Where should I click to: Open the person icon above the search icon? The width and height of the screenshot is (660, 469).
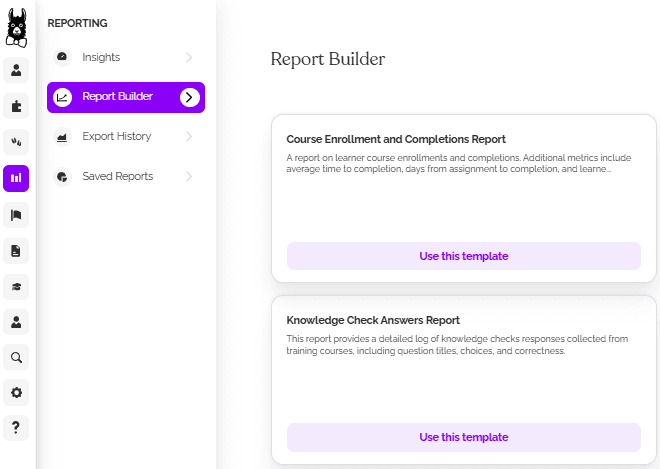[16, 322]
